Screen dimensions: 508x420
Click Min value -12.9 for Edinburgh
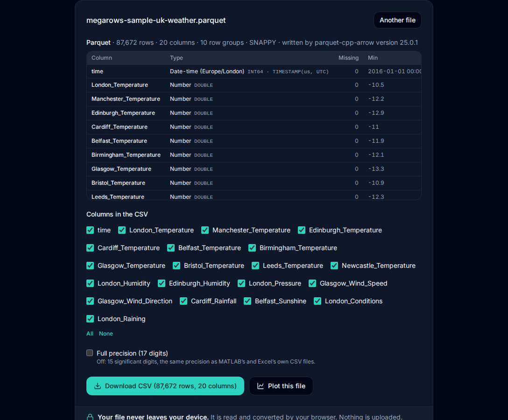point(376,113)
